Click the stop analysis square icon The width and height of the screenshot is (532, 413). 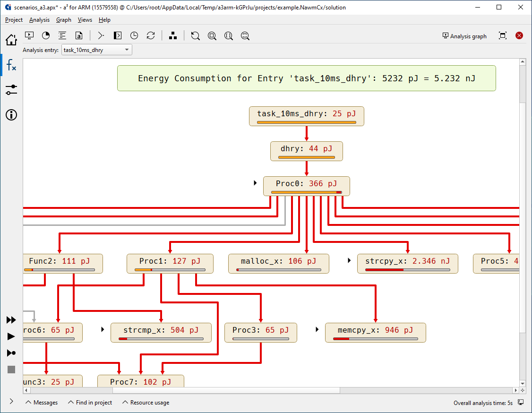click(x=11, y=370)
